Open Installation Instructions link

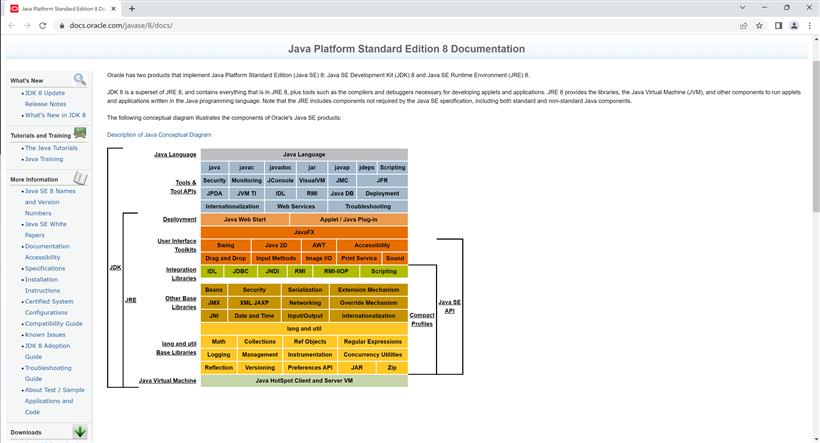(x=42, y=285)
